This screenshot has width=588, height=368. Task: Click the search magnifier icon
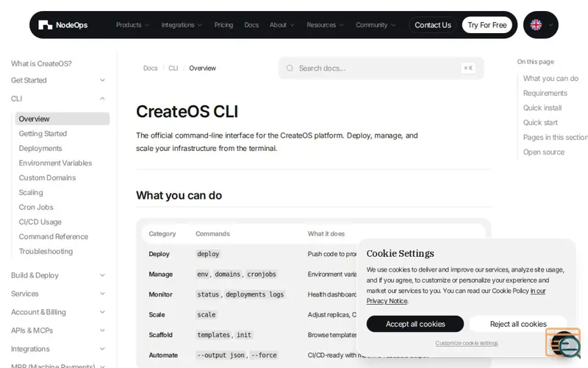290,68
